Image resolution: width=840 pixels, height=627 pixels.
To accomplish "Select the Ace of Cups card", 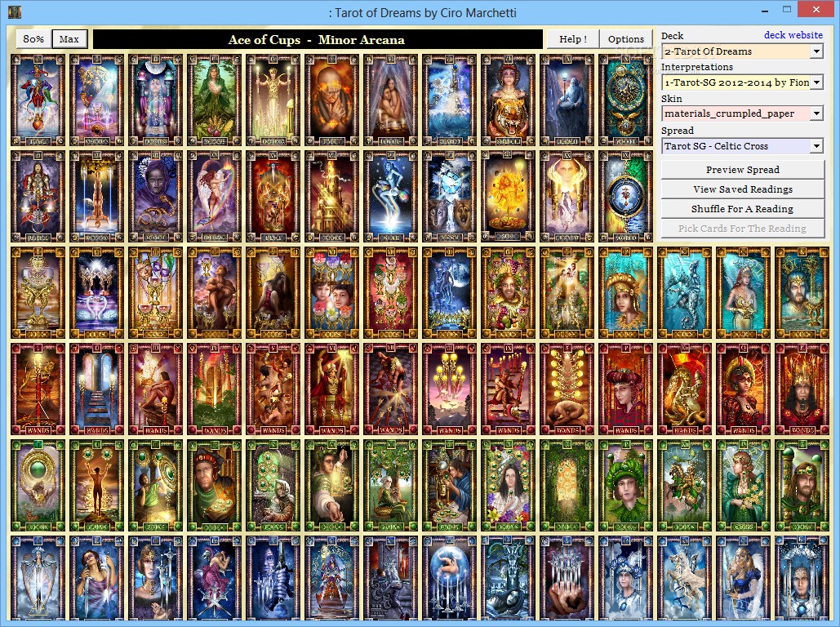I will tap(38, 292).
